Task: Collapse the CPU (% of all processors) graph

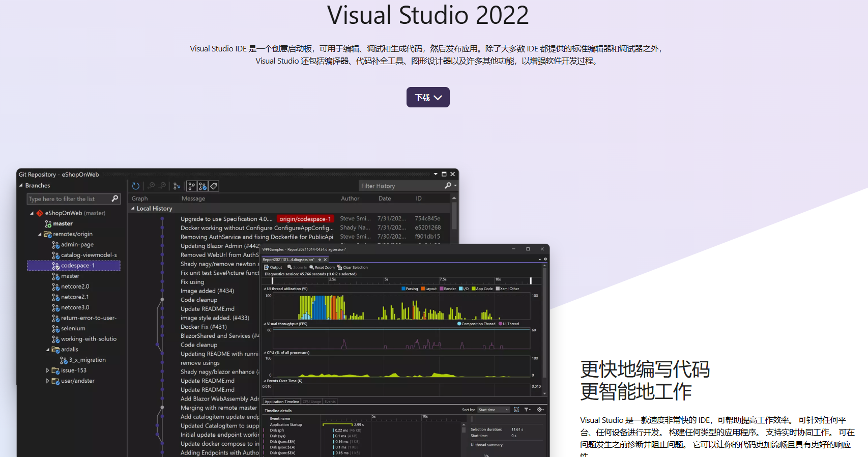Action: 265,353
